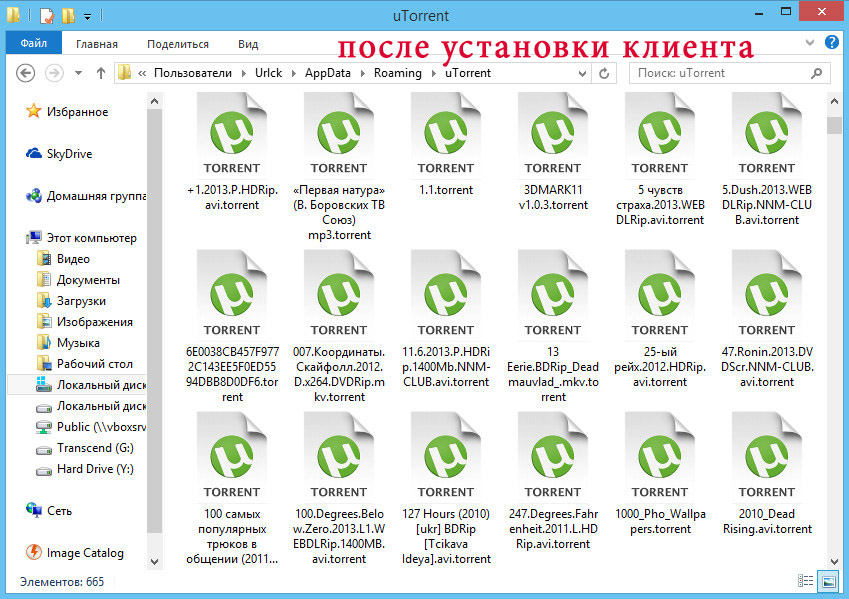Go up one folder level
The image size is (849, 599).
pyautogui.click(x=101, y=73)
